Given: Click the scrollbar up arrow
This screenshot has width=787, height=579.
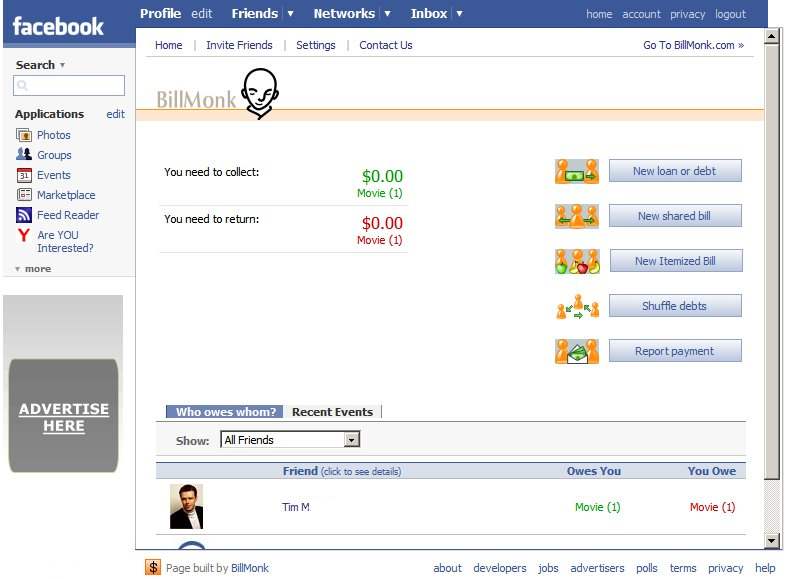Looking at the screenshot, I should click(x=771, y=36).
